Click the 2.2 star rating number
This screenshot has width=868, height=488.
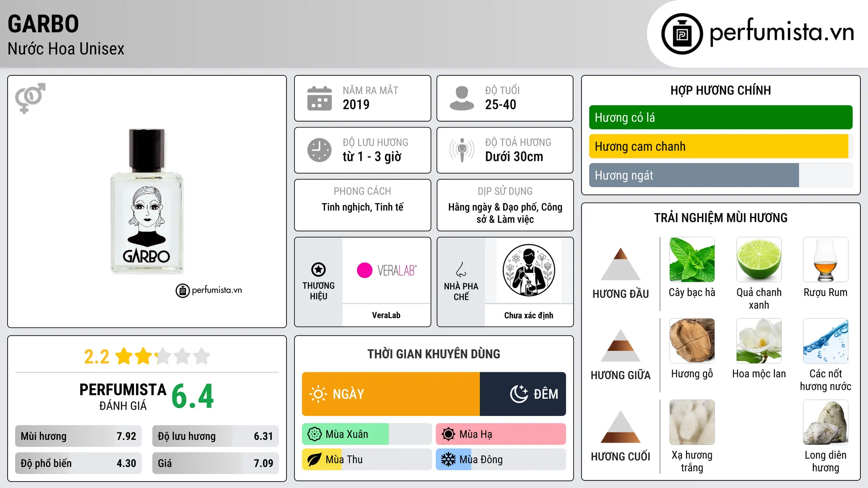97,357
